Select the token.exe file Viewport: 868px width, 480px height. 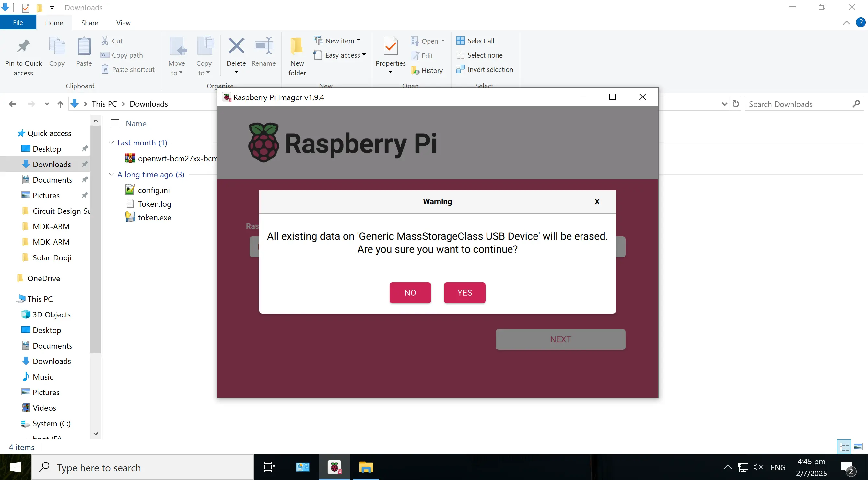(x=148, y=217)
